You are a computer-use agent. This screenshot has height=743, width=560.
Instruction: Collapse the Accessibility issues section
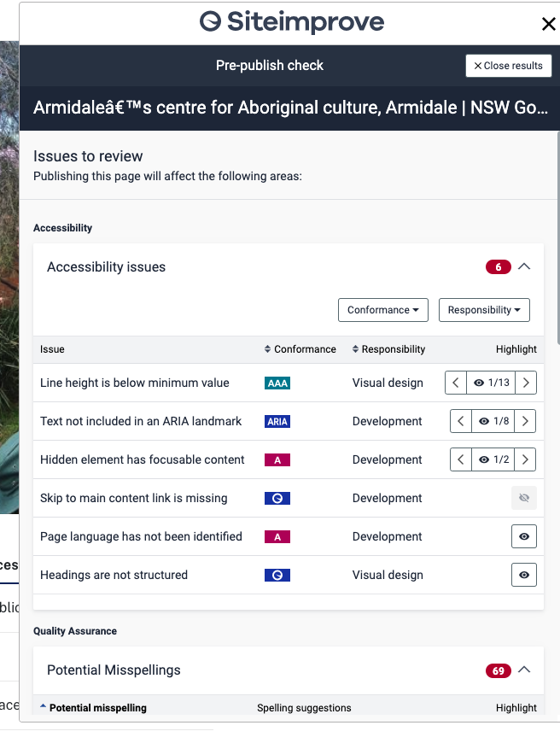[x=524, y=266]
